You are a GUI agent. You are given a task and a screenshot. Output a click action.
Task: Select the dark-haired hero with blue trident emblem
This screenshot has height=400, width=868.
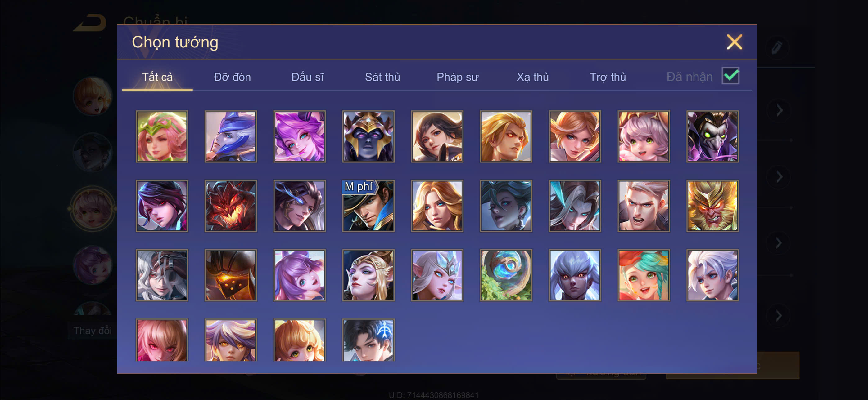[368, 340]
